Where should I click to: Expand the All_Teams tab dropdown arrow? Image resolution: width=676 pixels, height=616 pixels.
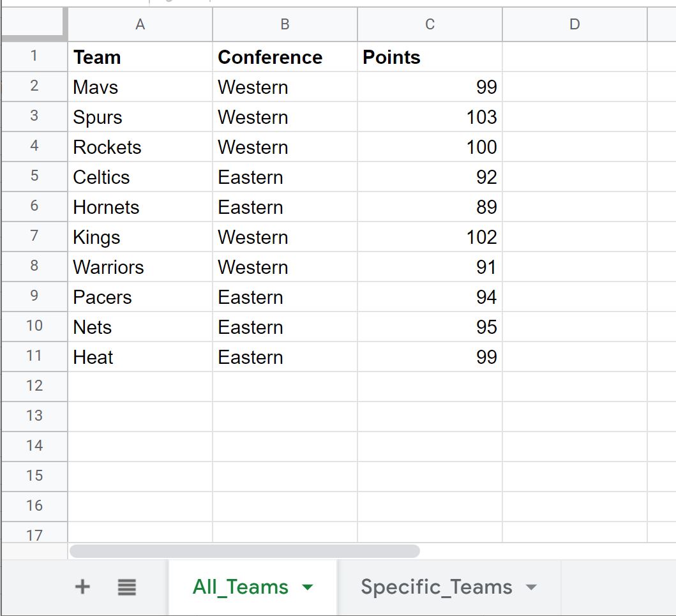tap(308, 587)
